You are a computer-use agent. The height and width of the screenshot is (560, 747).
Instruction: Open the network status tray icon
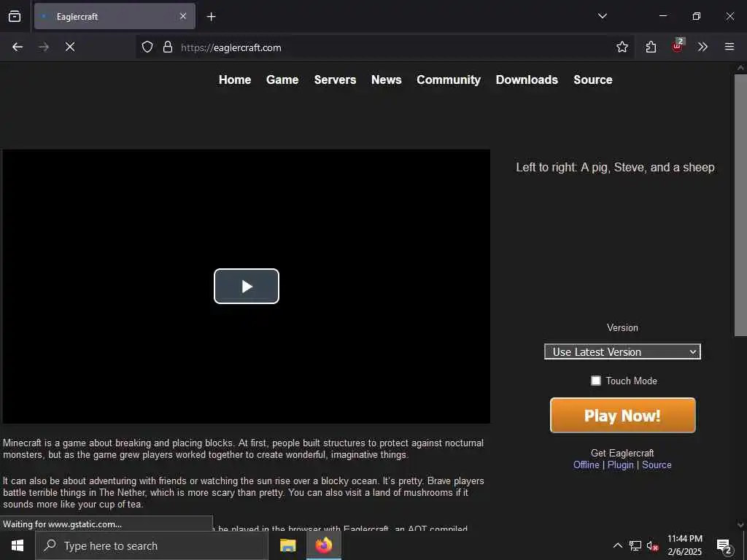point(635,545)
